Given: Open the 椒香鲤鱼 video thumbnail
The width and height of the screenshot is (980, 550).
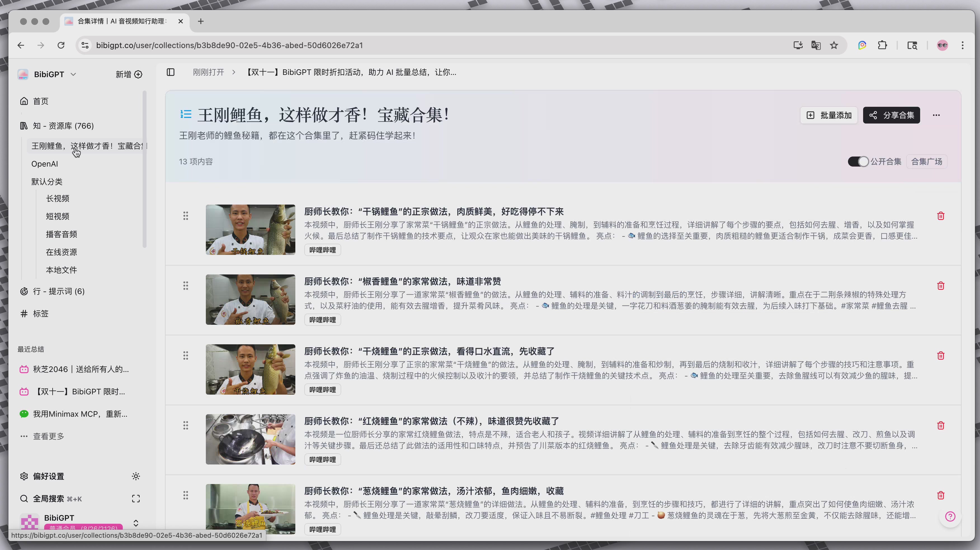Looking at the screenshot, I should coord(250,300).
